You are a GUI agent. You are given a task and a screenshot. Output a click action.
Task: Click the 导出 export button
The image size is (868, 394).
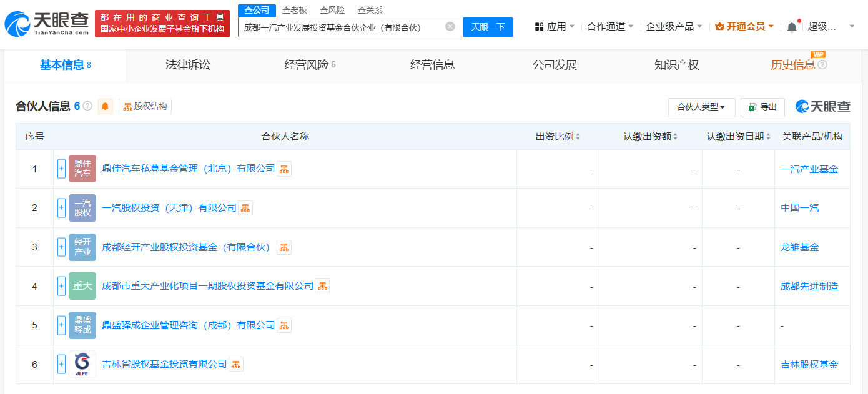click(762, 107)
